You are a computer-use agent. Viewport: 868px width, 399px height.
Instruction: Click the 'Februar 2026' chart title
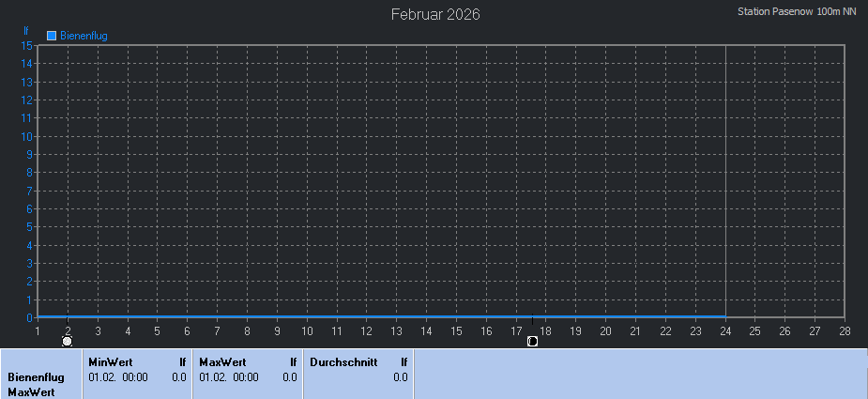[x=434, y=14]
